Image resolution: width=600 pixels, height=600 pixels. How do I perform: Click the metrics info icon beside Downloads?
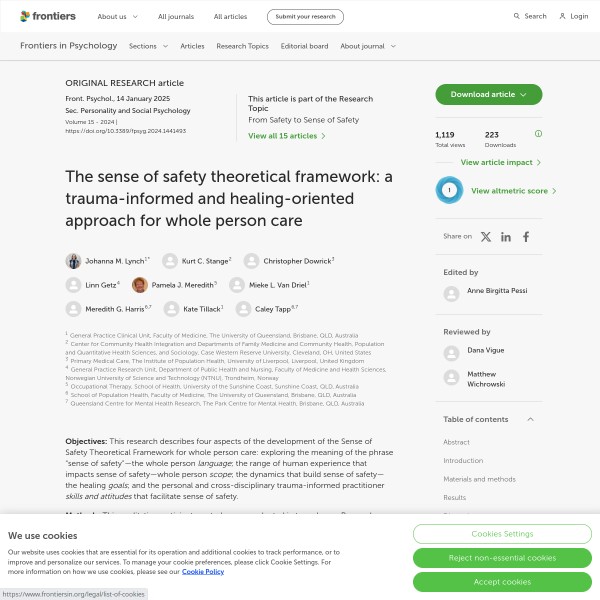[538, 133]
